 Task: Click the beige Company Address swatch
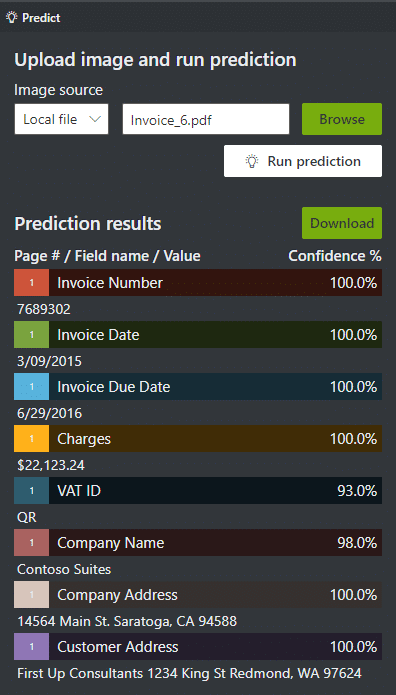coord(31,594)
